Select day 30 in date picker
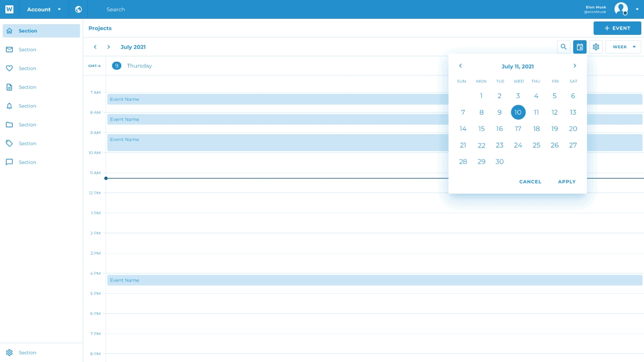644x362 pixels. 500,161
